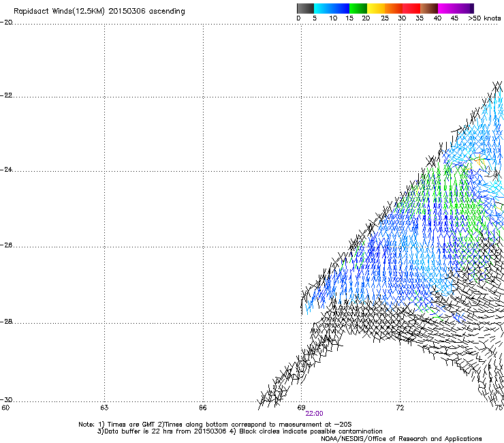Viewport: 504px width, 443px height.
Task: Click the '-20' latitude axis label
Action: point(6,22)
